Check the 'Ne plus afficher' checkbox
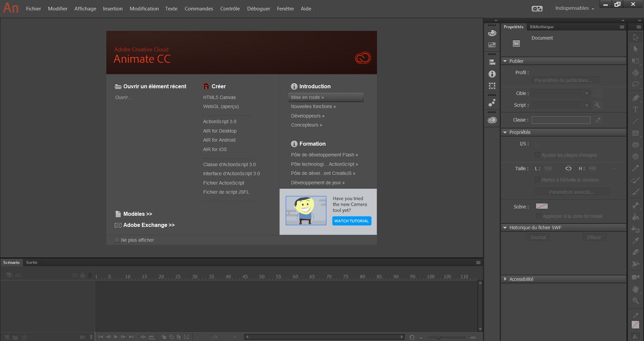This screenshot has width=644, height=341. pyautogui.click(x=117, y=240)
